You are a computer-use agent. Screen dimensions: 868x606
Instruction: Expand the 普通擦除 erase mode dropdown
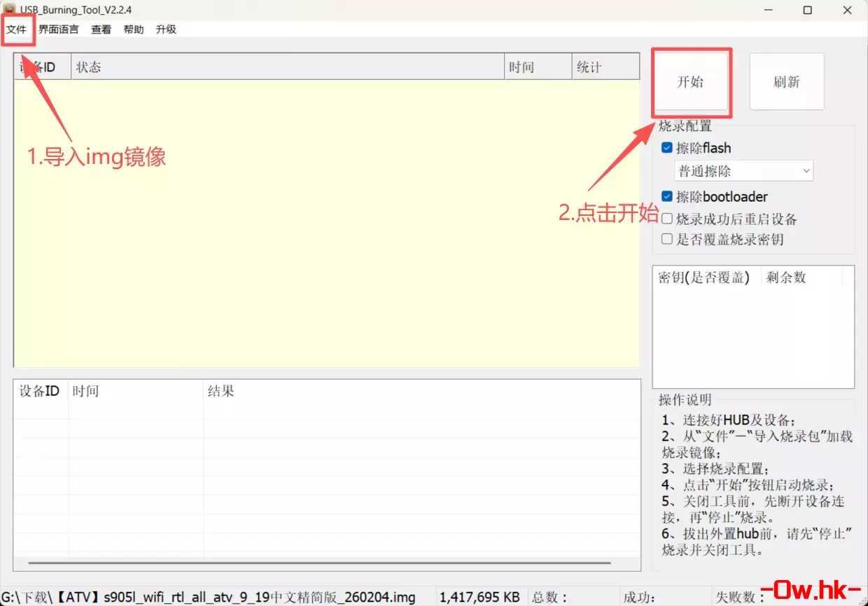[x=743, y=171]
